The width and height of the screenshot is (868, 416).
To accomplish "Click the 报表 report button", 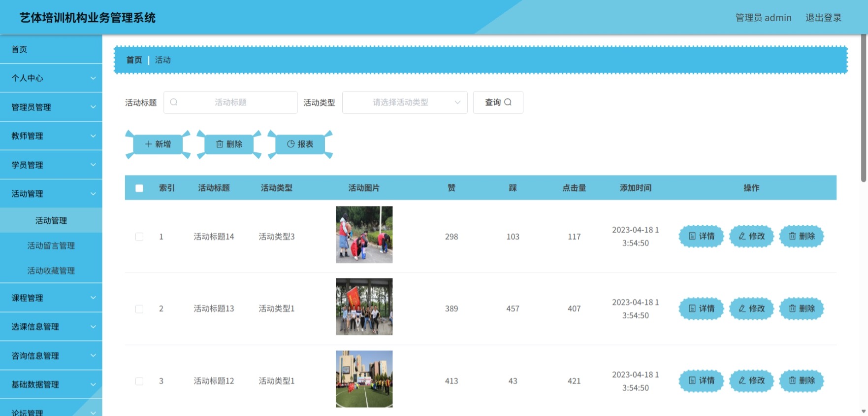I will pyautogui.click(x=300, y=144).
